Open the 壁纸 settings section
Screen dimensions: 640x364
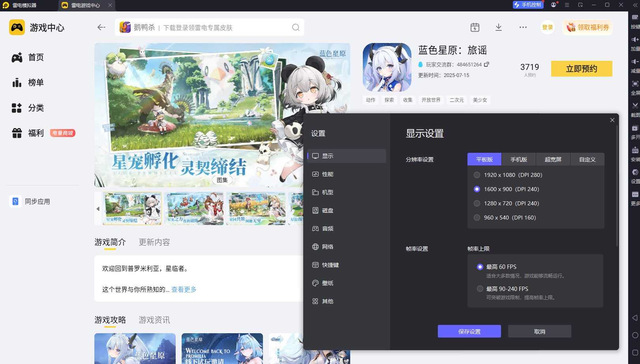[347, 283]
